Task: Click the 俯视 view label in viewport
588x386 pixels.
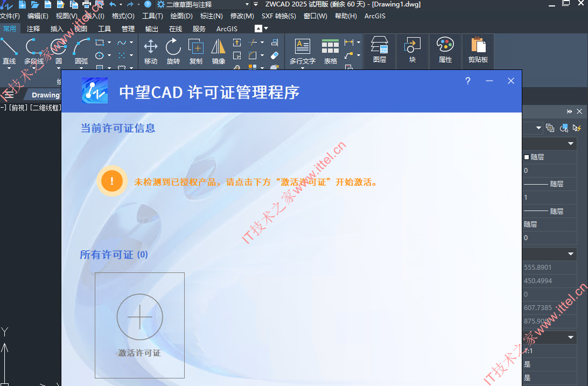Action: coord(18,108)
